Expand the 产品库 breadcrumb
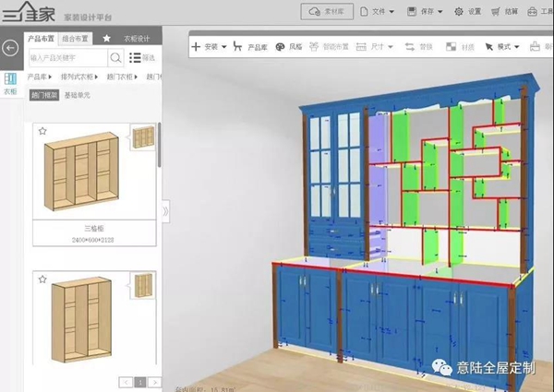This screenshot has width=554, height=392. [x=39, y=77]
